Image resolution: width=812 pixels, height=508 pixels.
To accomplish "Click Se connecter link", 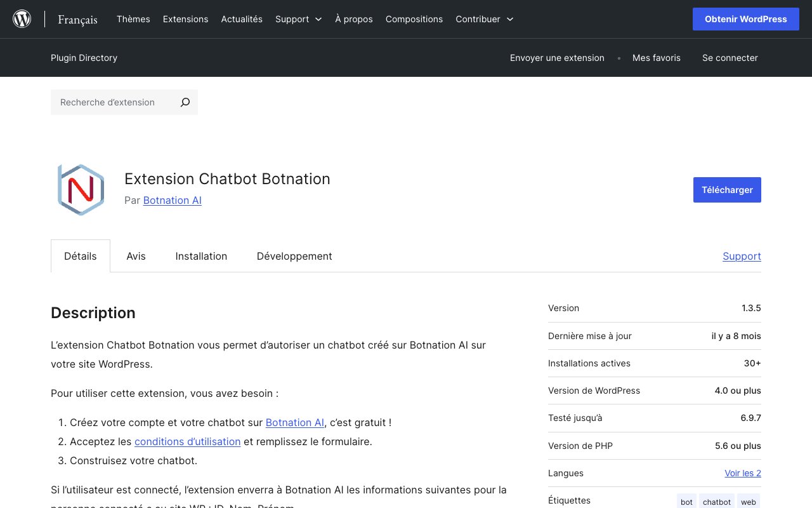I will click(x=730, y=58).
